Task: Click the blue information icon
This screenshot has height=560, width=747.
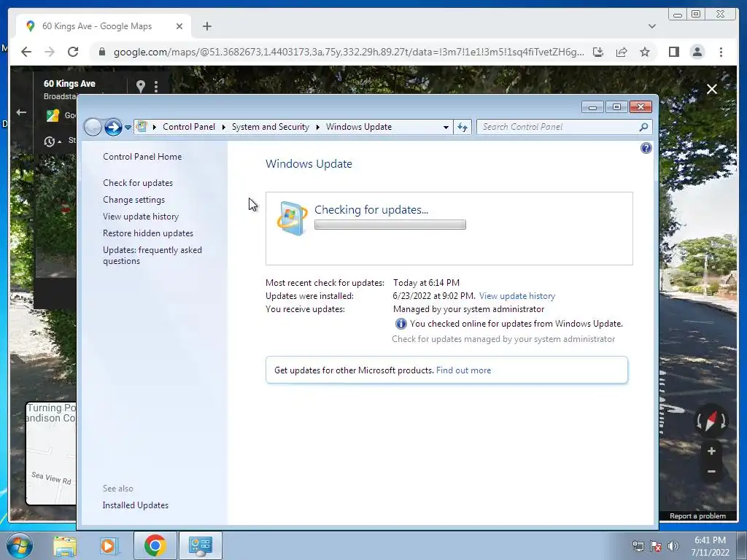Action: [400, 324]
